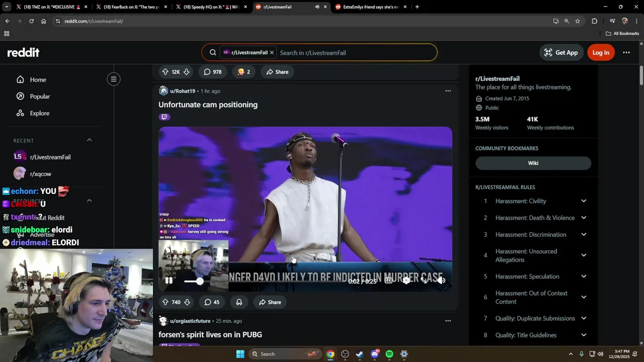Open the overflow menu on u/orgiasticfuture's post
Viewport: 644px width, 362px height.
pos(448,321)
